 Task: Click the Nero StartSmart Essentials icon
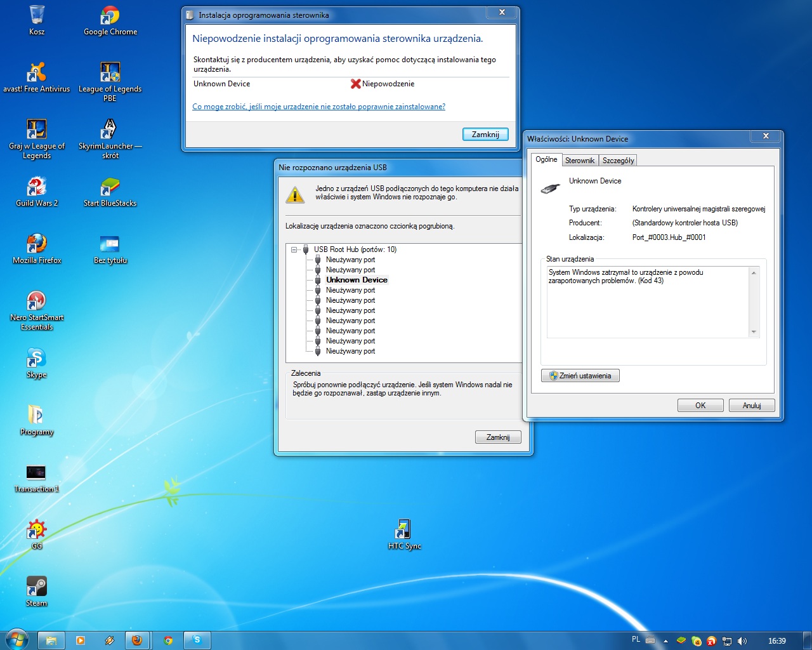(37, 310)
